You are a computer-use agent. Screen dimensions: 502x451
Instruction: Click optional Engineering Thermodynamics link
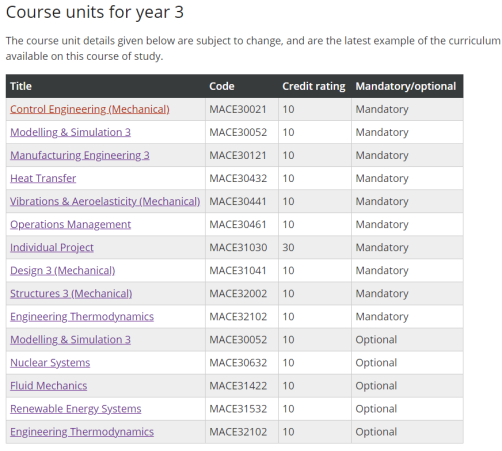(82, 431)
